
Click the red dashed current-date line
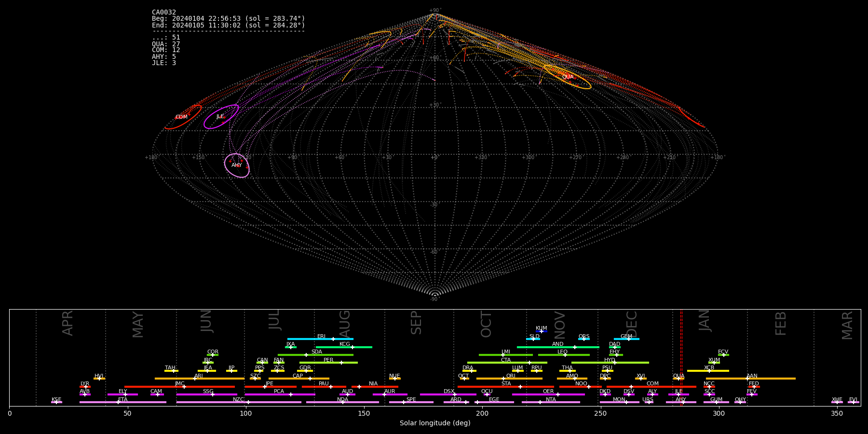(x=681, y=357)
